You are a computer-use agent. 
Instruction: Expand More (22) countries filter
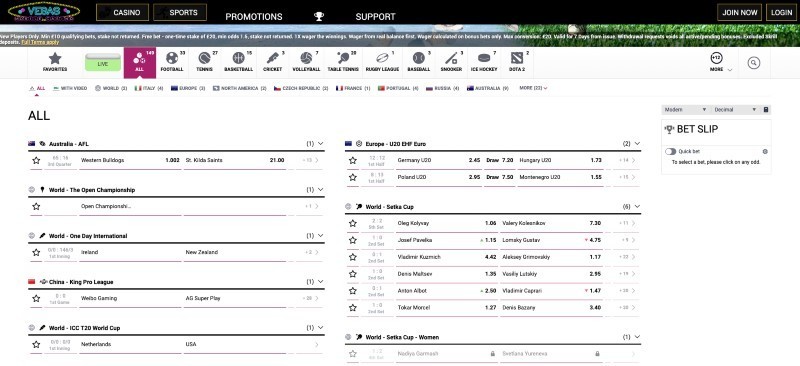coord(533,88)
